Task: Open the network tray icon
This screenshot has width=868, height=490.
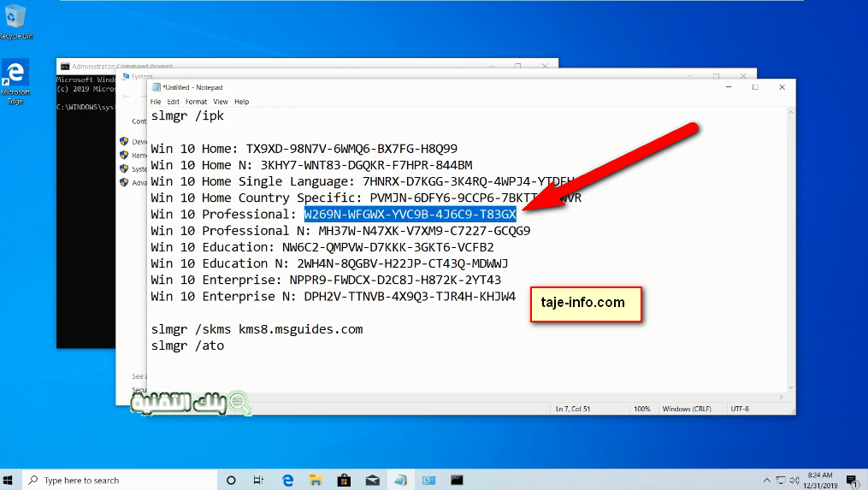Action: (x=781, y=480)
